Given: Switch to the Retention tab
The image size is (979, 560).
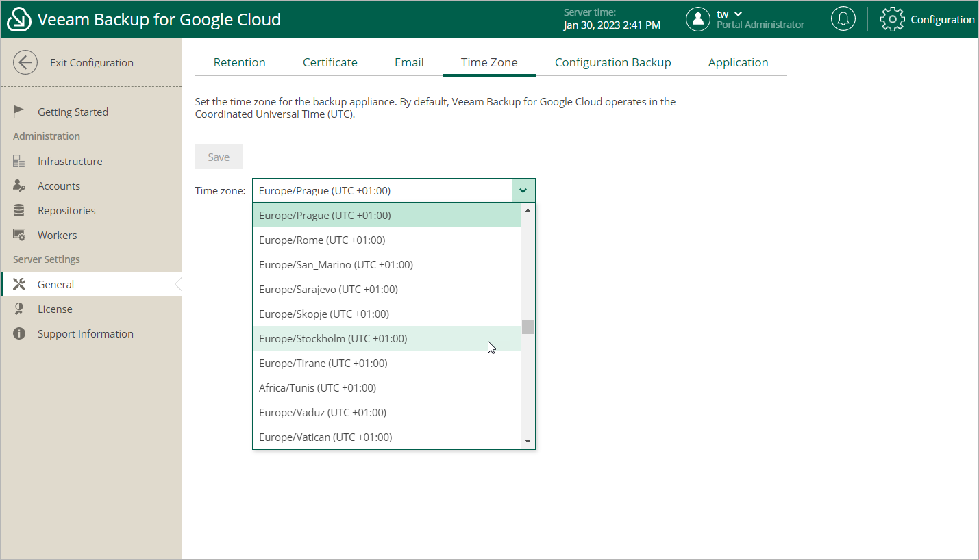Looking at the screenshot, I should tap(239, 62).
